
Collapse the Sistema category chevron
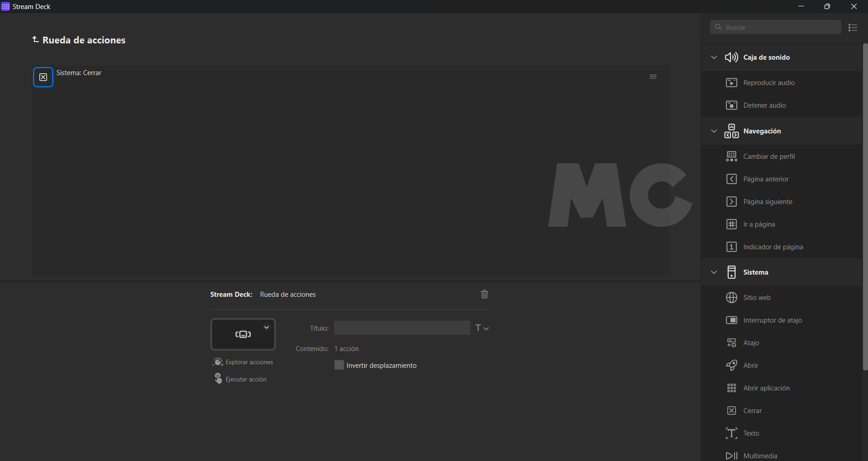click(x=714, y=272)
